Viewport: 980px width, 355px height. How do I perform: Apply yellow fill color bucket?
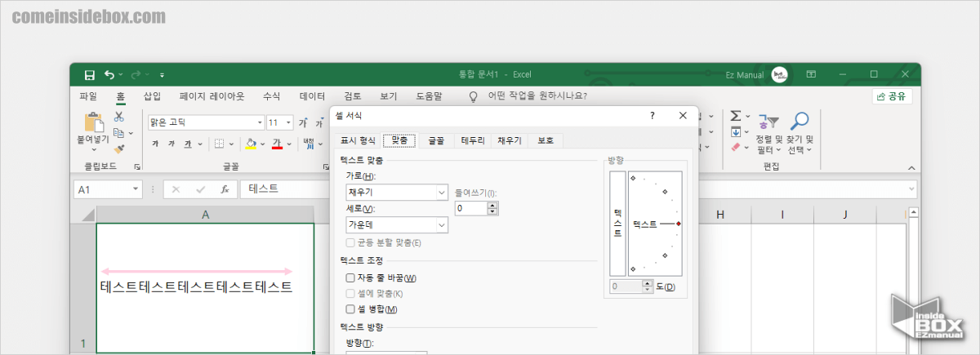[252, 144]
